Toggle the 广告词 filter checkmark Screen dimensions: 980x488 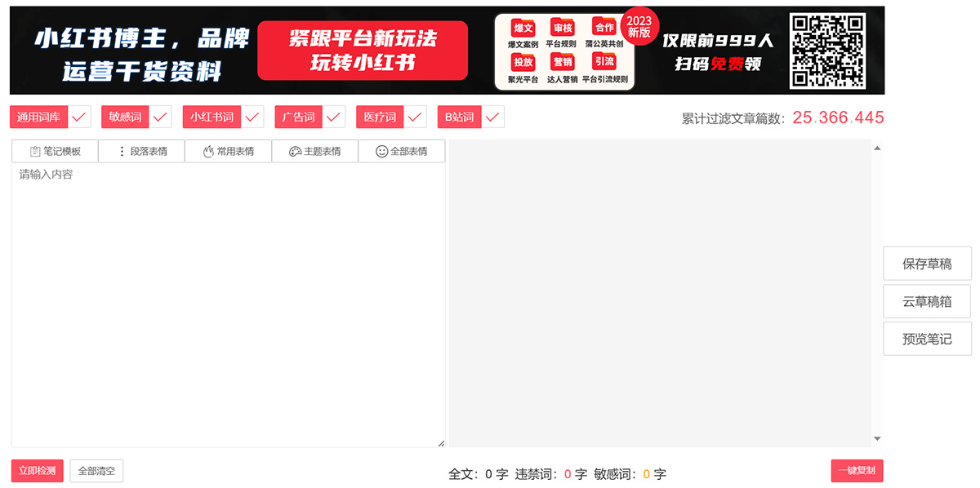[x=332, y=117]
